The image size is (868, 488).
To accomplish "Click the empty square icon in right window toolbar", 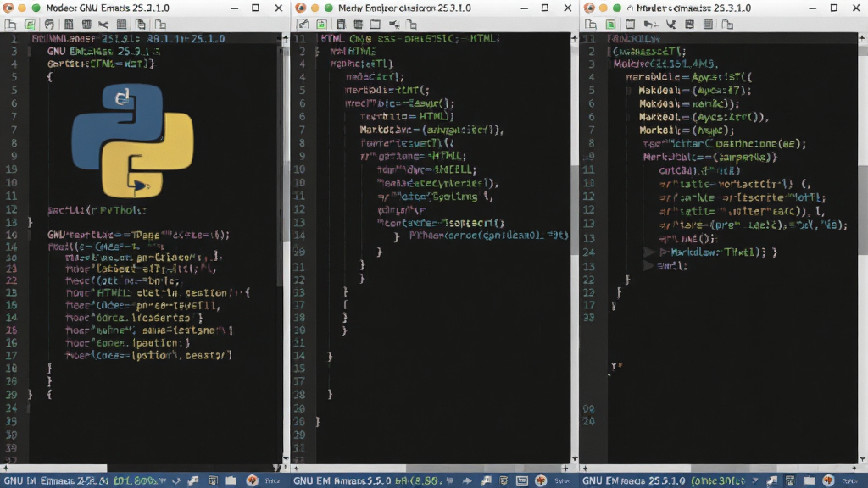I will (630, 25).
